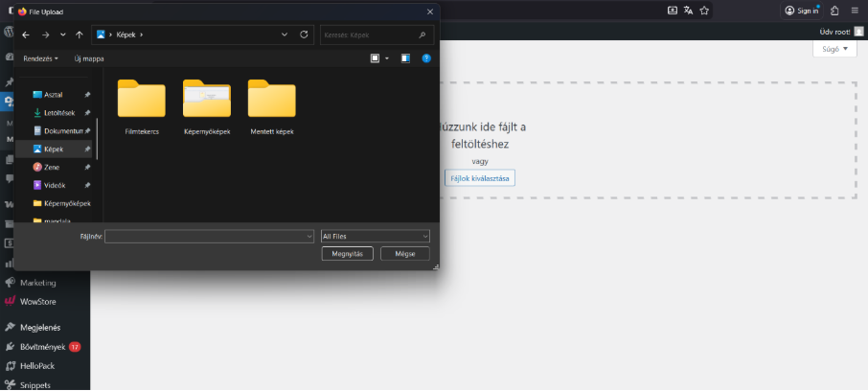Select Letöltések in the navigation pane

58,113
